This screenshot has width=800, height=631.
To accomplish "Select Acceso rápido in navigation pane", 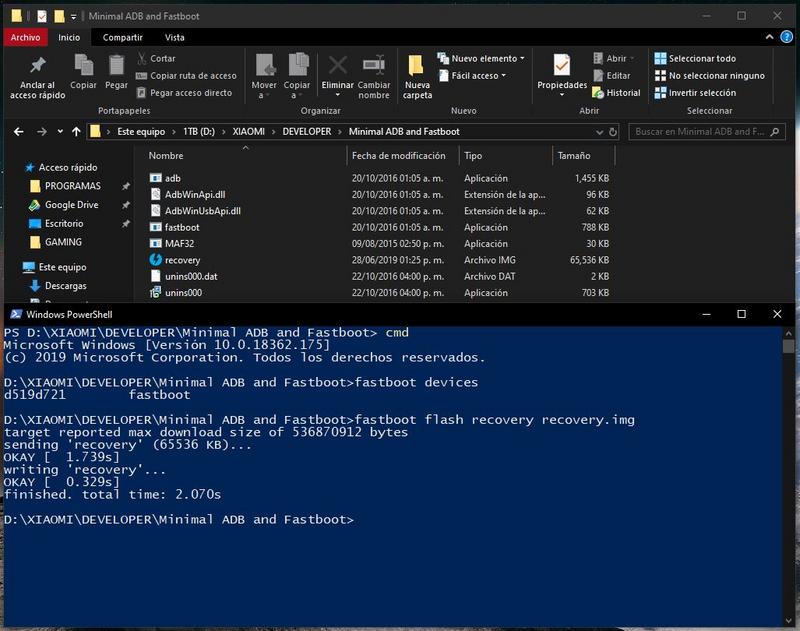I will (x=67, y=167).
